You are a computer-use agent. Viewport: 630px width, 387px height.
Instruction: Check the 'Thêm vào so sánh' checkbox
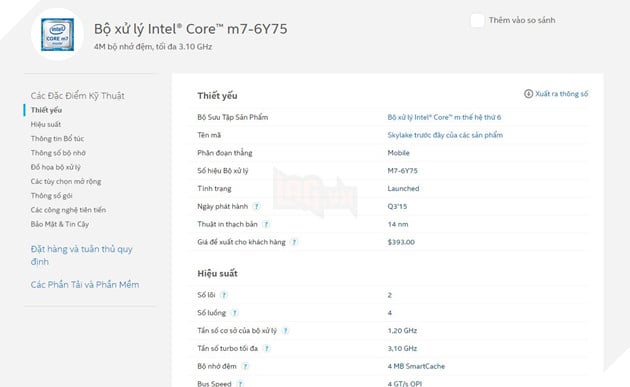tap(477, 20)
